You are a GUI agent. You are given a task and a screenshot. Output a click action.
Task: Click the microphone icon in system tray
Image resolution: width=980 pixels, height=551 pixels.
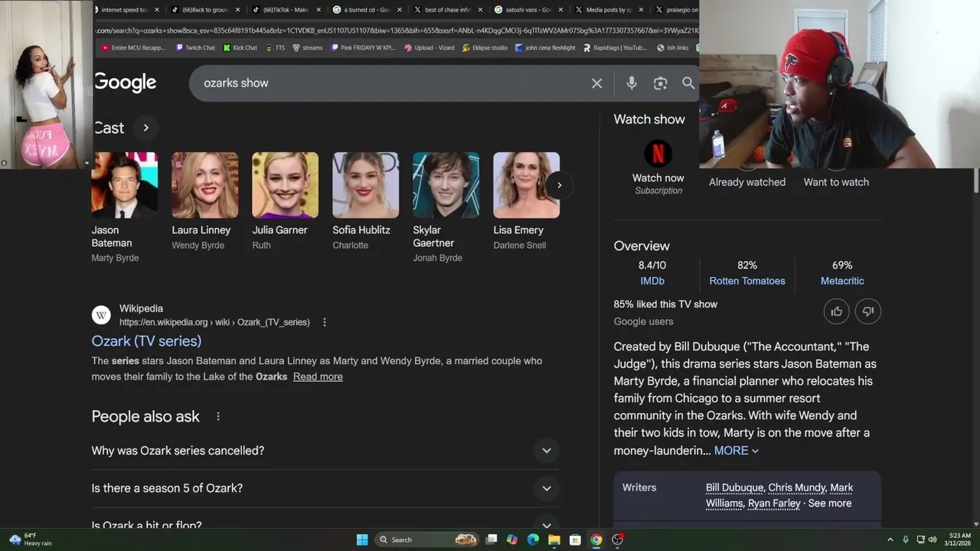pyautogui.click(x=906, y=540)
